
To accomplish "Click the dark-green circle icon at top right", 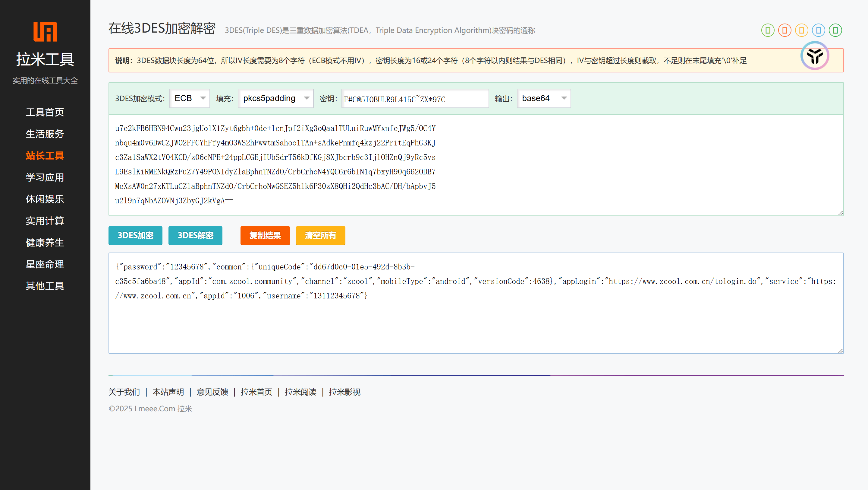I will tap(835, 30).
